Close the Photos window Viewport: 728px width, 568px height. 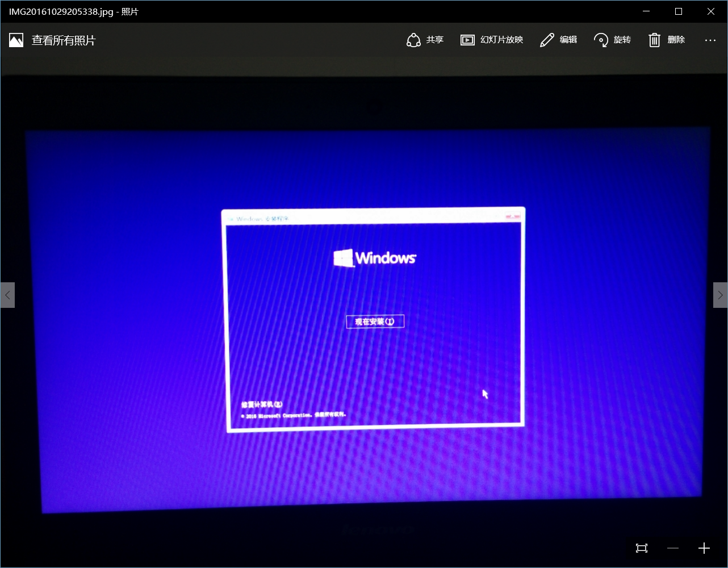coord(711,11)
